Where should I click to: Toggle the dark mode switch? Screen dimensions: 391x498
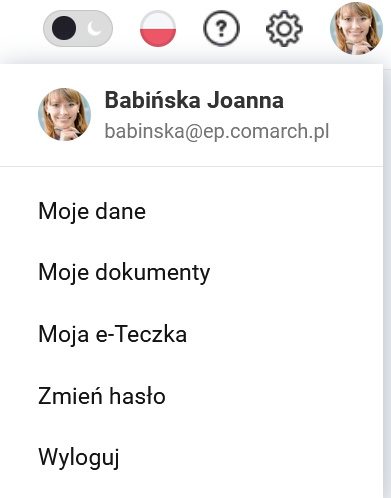pyautogui.click(x=78, y=28)
